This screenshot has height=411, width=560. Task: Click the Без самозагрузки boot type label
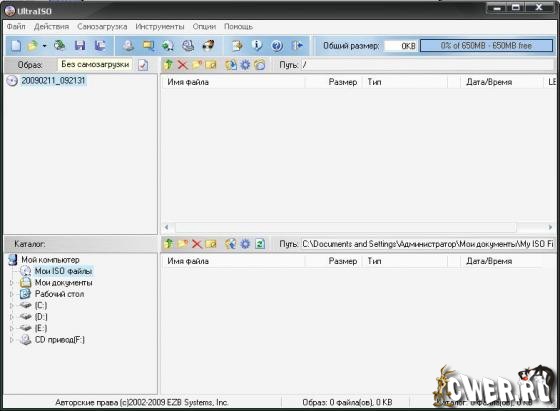pos(95,65)
